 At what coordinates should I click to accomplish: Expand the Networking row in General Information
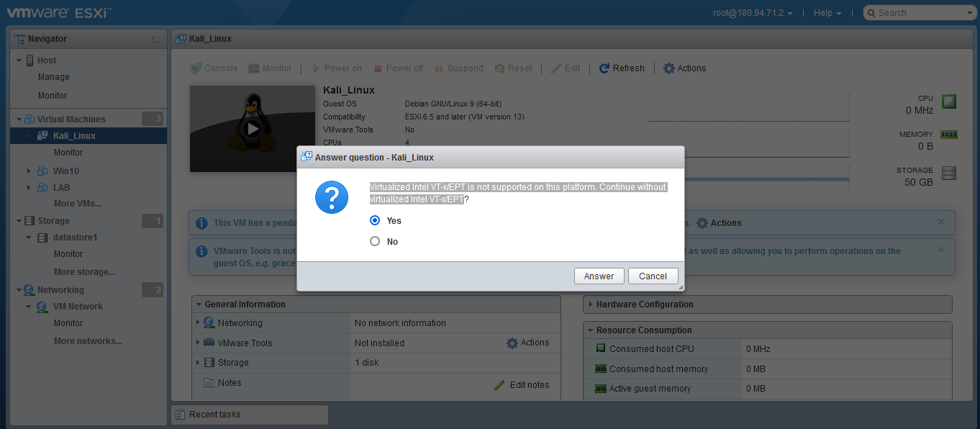pyautogui.click(x=198, y=323)
